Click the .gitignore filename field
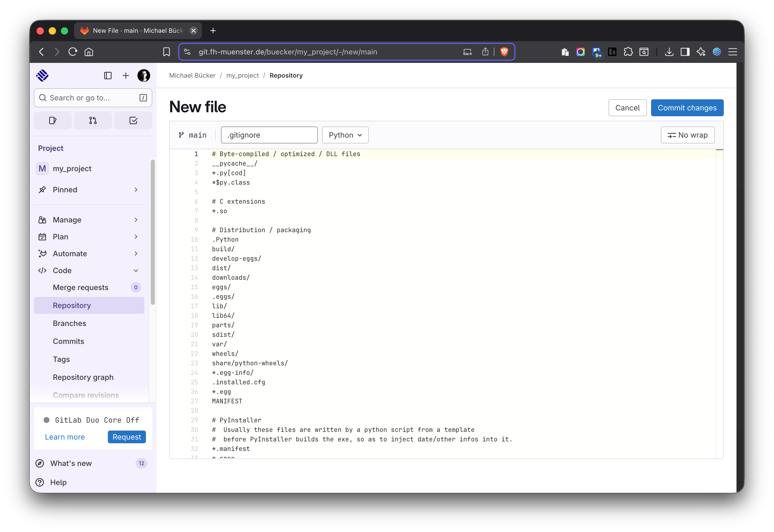774x532 pixels. [x=269, y=135]
